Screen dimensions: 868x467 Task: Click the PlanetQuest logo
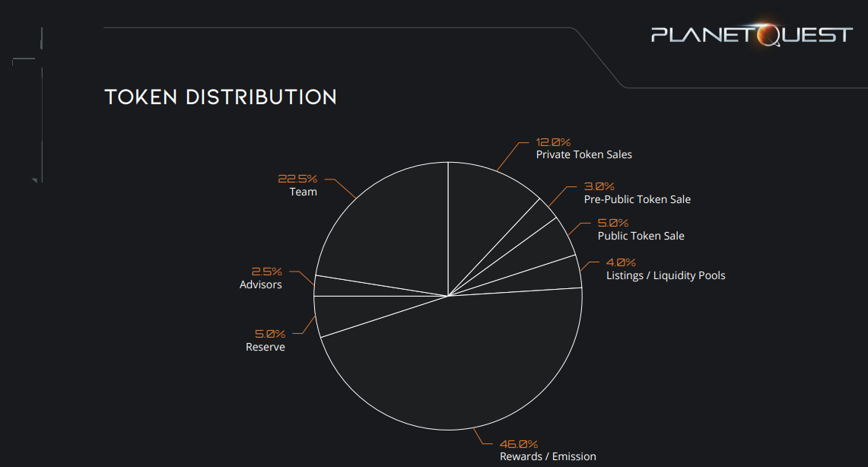coord(752,35)
